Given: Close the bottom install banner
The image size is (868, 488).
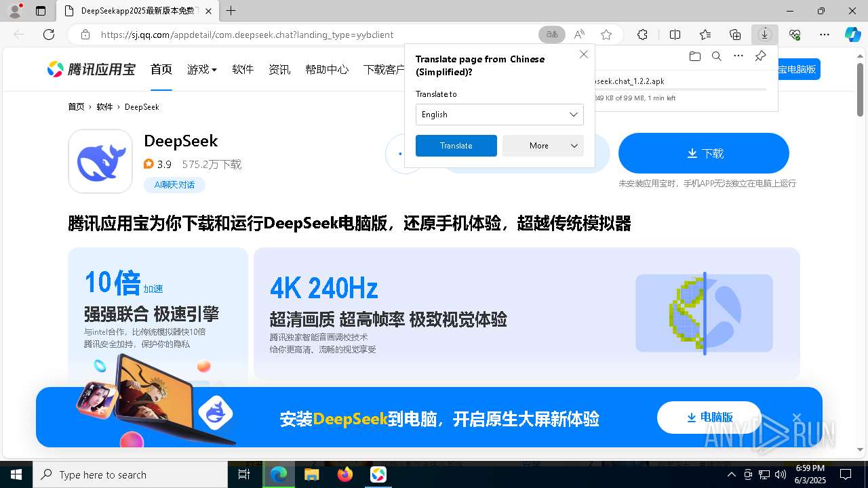Looking at the screenshot, I should coord(797,418).
